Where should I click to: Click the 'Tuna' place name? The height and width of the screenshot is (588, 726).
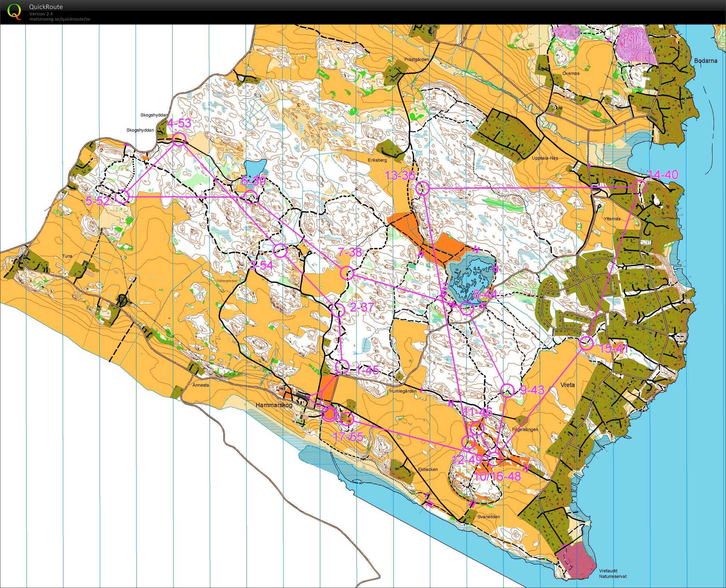pos(67,256)
